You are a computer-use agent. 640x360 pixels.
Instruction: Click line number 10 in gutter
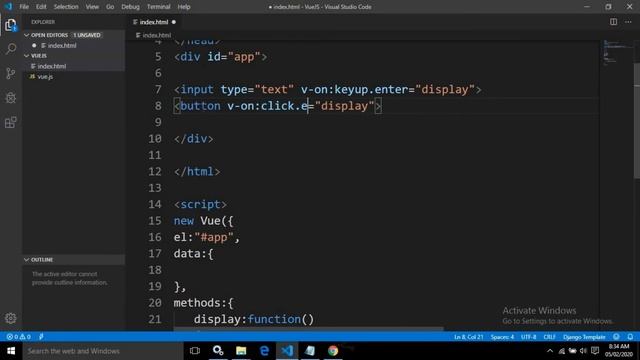point(155,139)
